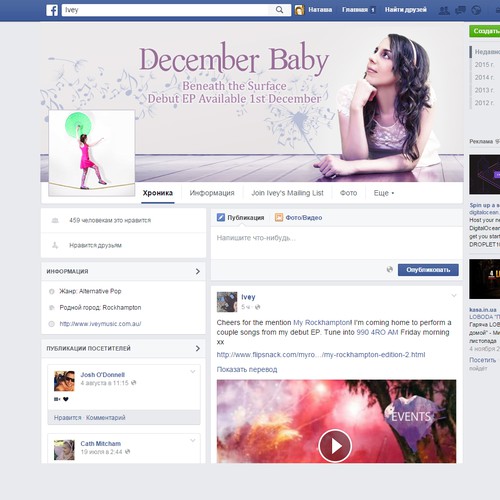
Task: Expand the ИНФОРМАЦИЯ section arrow
Action: (x=198, y=271)
